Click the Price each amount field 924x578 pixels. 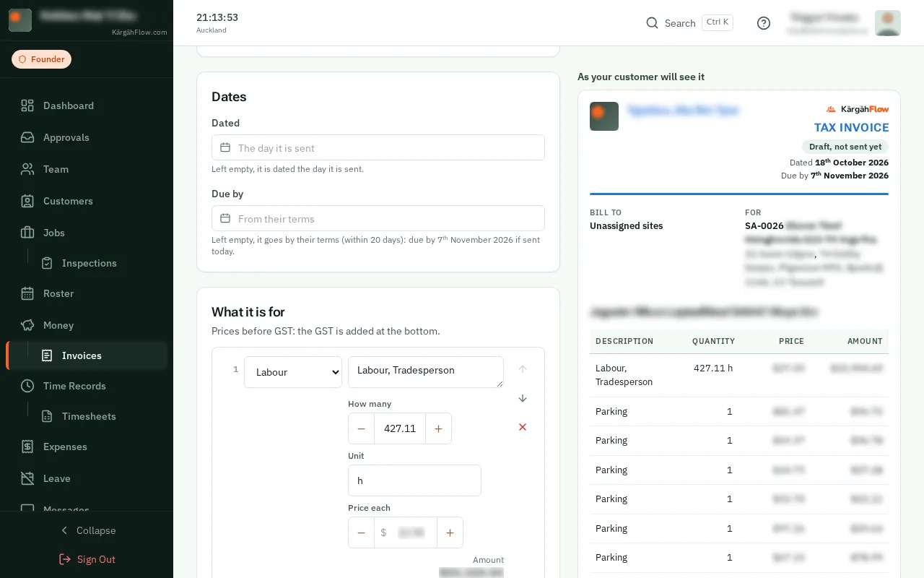(406, 532)
